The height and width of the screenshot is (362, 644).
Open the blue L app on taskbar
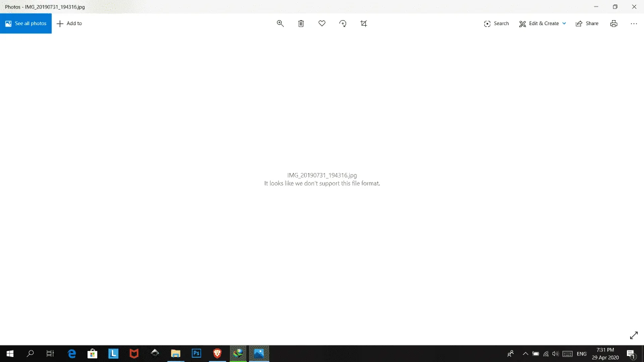point(113,353)
